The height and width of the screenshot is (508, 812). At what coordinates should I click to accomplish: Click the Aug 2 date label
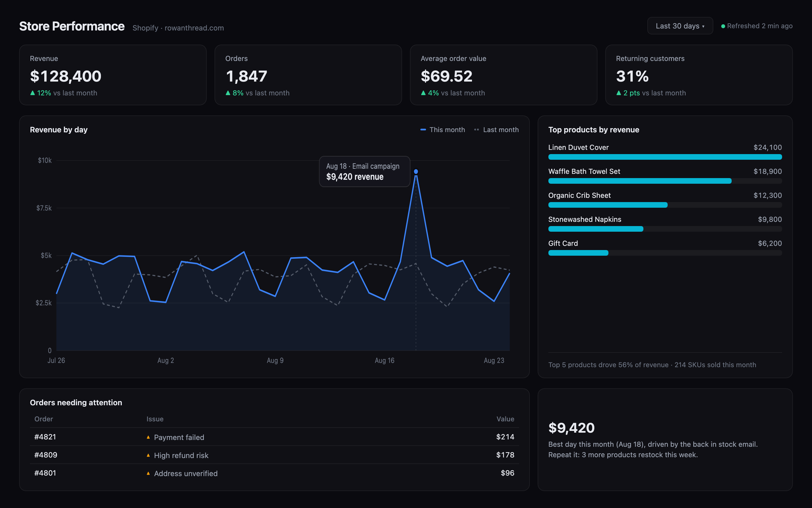[x=166, y=360]
